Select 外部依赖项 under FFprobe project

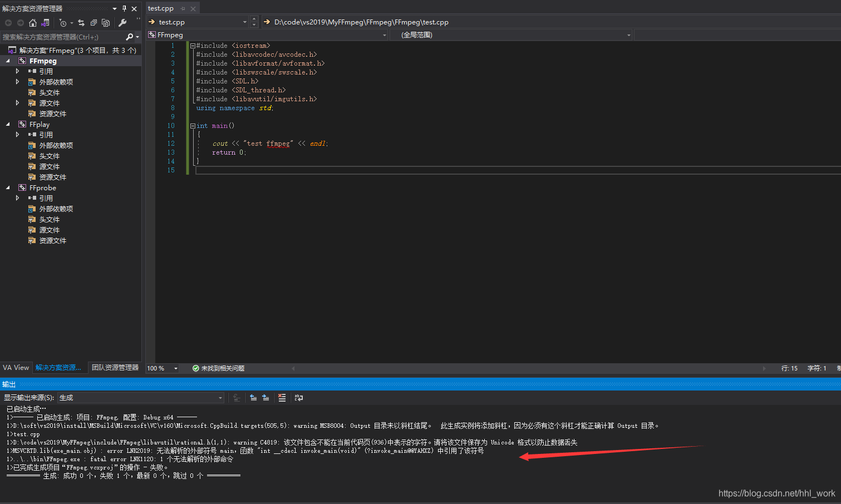tap(56, 209)
